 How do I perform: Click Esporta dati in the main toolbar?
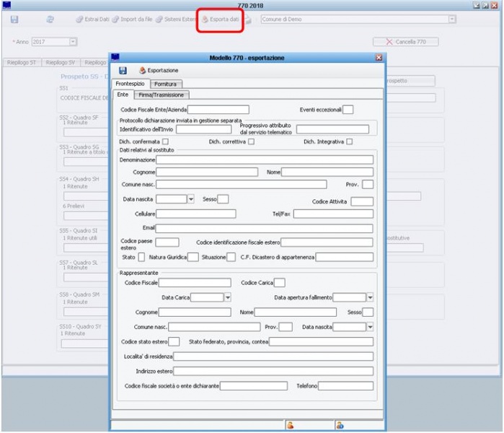(x=221, y=19)
